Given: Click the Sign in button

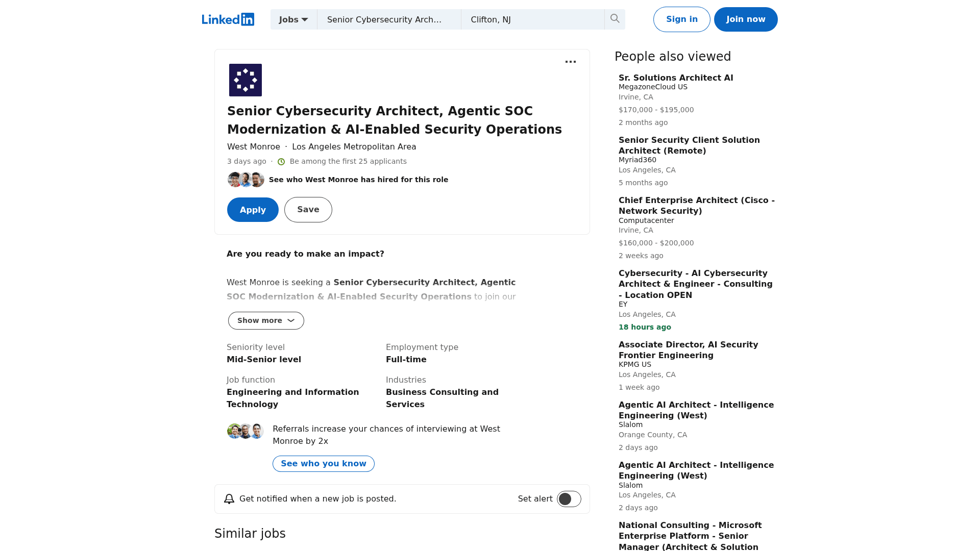Looking at the screenshot, I should (682, 19).
